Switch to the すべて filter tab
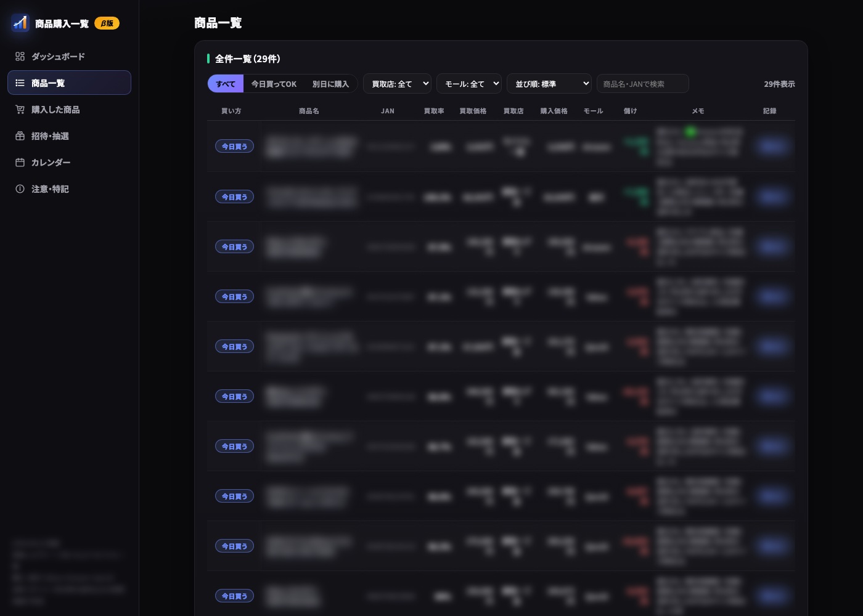 pos(226,84)
